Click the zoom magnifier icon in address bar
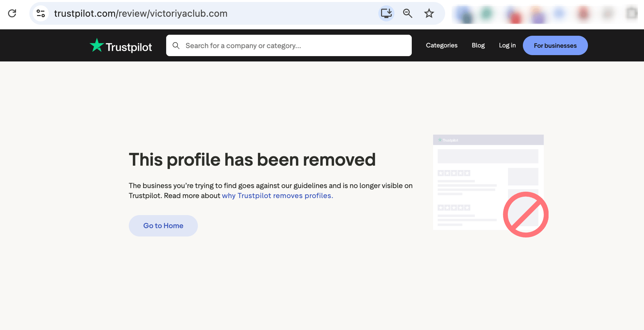Viewport: 644px width, 330px height. tap(407, 13)
